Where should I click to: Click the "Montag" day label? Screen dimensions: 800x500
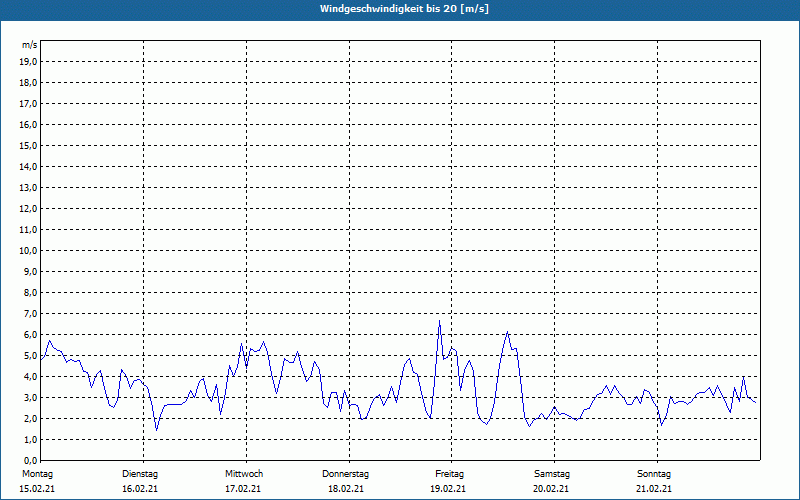(37, 474)
